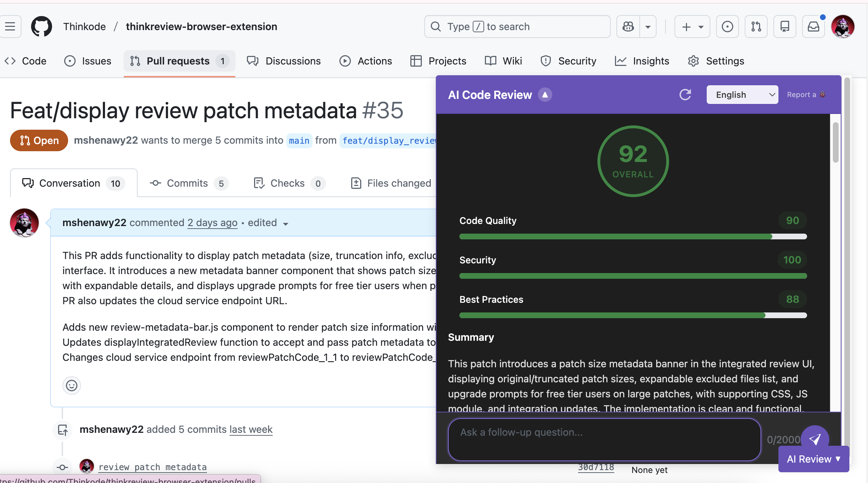Refresh the AI Code Review analysis
Image resolution: width=868 pixels, height=483 pixels.
click(x=686, y=95)
